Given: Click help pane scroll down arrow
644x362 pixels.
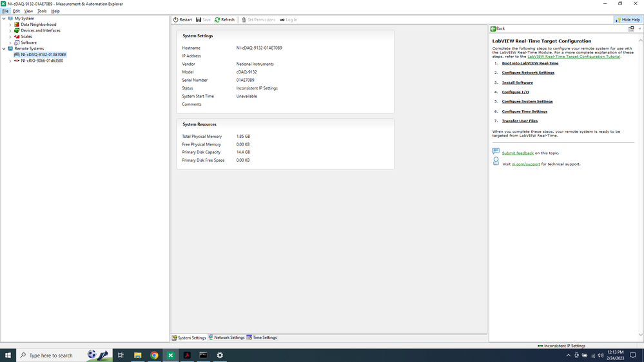Looking at the screenshot, I should 640,334.
